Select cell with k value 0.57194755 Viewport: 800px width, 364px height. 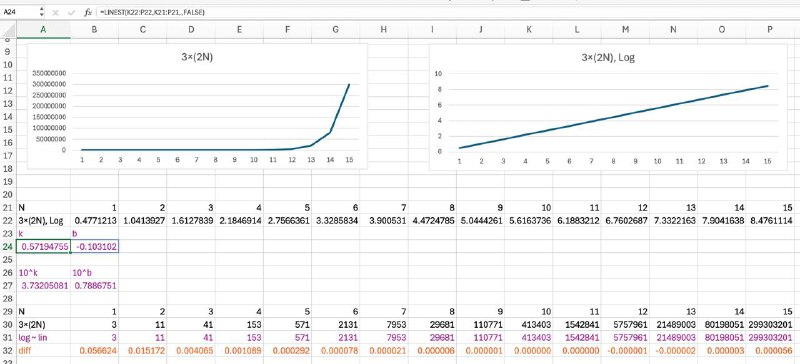pyautogui.click(x=43, y=247)
